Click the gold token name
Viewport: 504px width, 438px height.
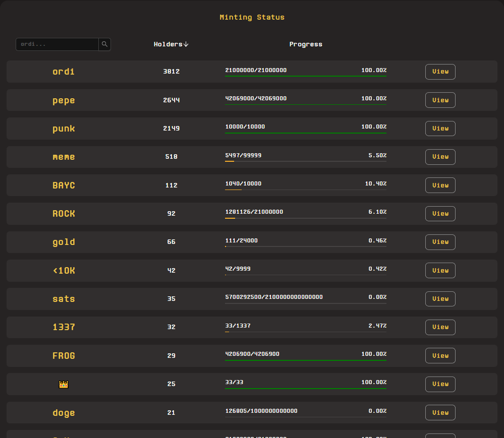(x=64, y=242)
